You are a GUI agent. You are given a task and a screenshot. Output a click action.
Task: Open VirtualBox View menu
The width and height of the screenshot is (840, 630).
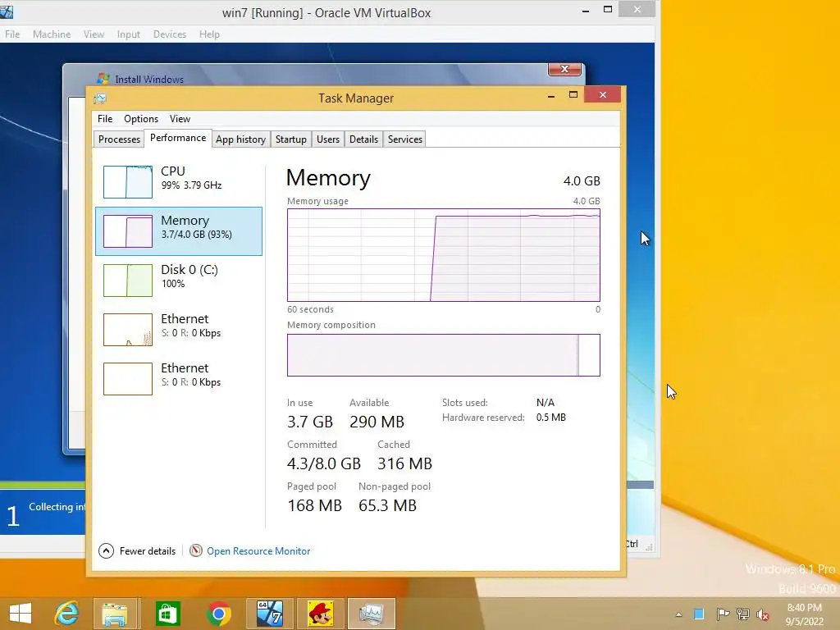[94, 34]
